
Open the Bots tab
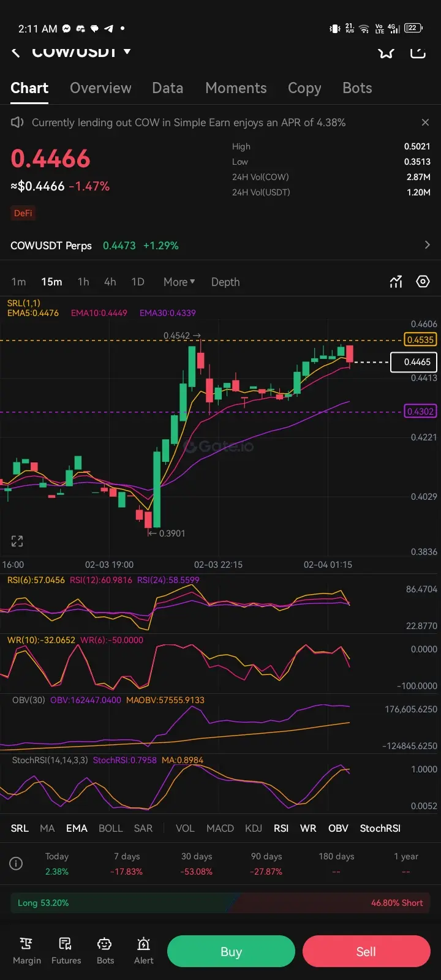357,88
